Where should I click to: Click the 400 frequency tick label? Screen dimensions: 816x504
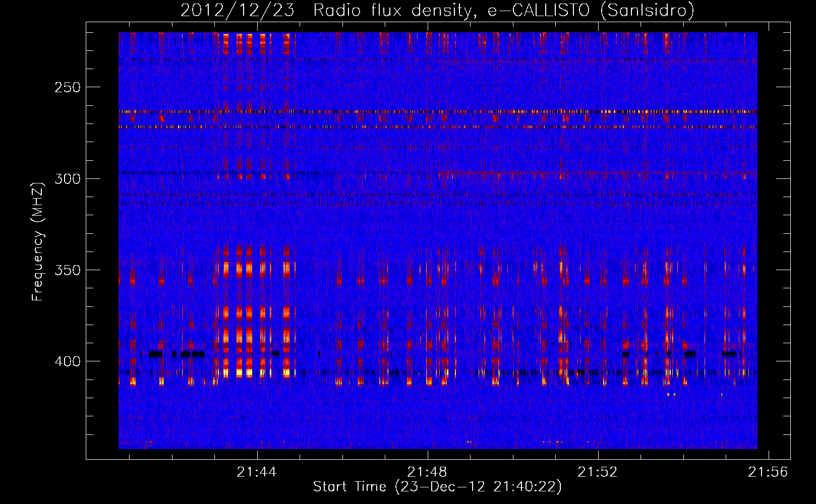(x=68, y=362)
